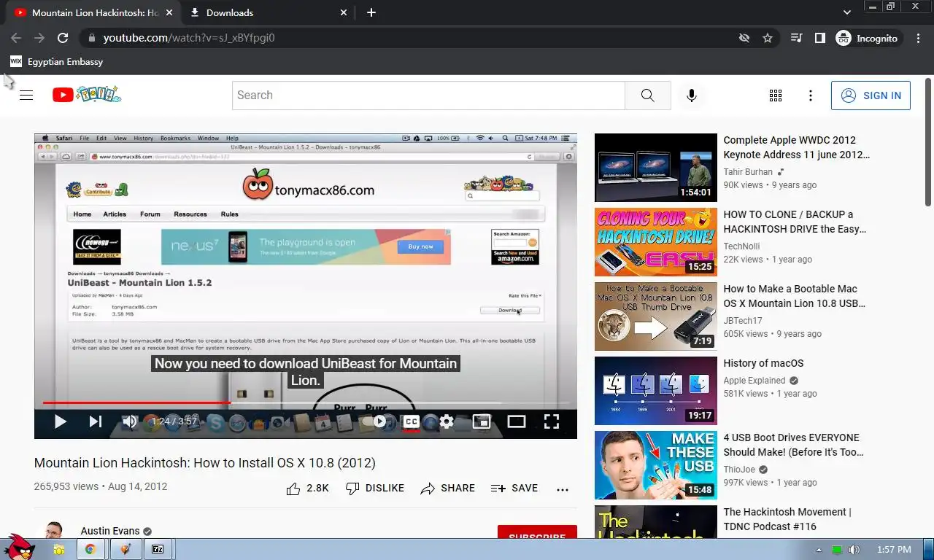Switch to the Downloads tab

pos(269,12)
